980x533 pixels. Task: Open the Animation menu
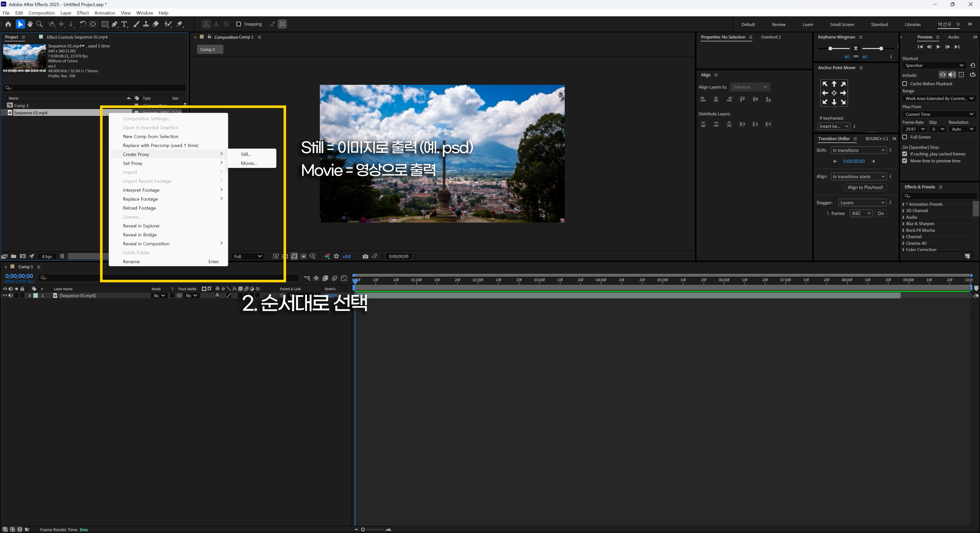tap(105, 13)
